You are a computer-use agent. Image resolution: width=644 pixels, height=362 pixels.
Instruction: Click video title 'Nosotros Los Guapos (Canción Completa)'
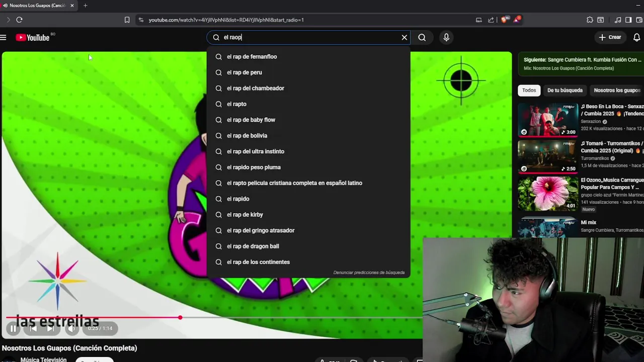[x=69, y=348]
